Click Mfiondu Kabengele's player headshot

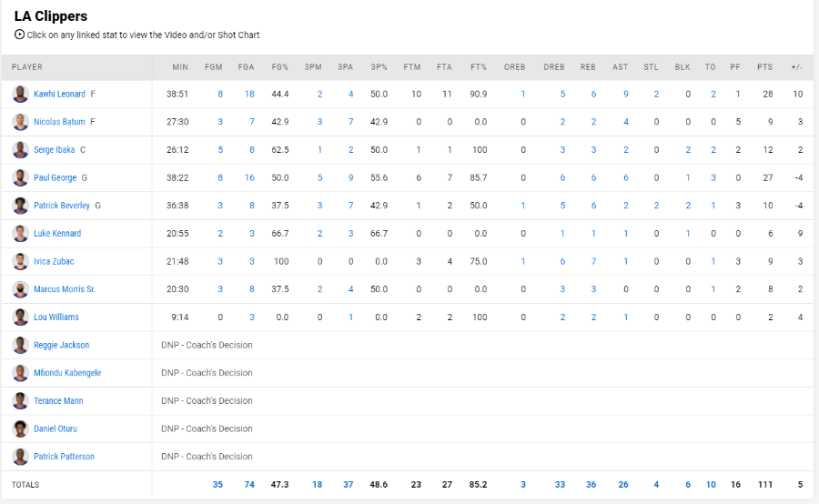coord(20,373)
